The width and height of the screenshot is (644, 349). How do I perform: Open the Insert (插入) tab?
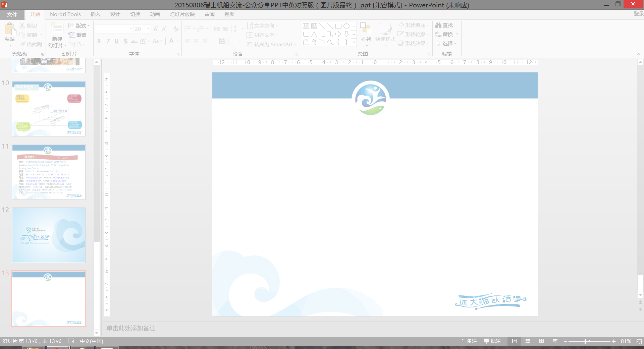(x=95, y=14)
